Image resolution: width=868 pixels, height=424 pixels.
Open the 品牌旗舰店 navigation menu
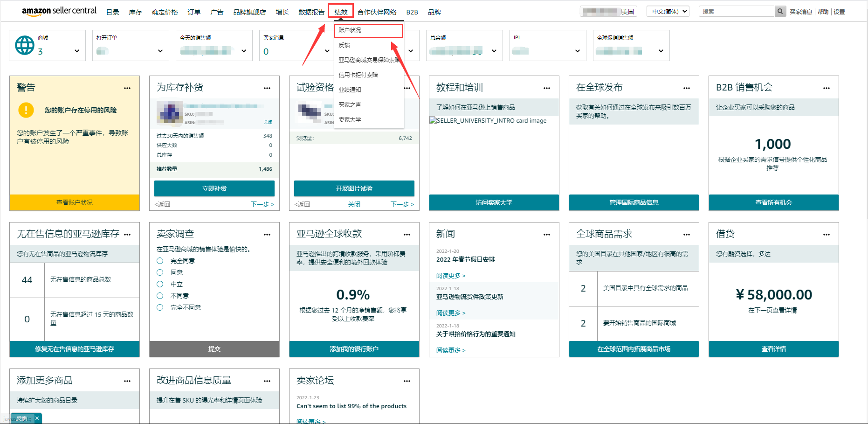click(x=249, y=12)
